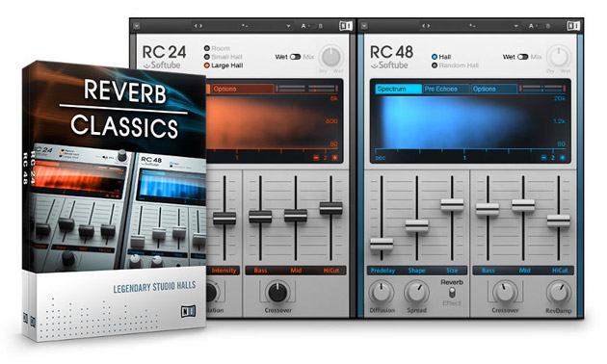The height and width of the screenshot is (364, 607).
Task: Click the Softube logo under RC 24
Action: (x=162, y=65)
